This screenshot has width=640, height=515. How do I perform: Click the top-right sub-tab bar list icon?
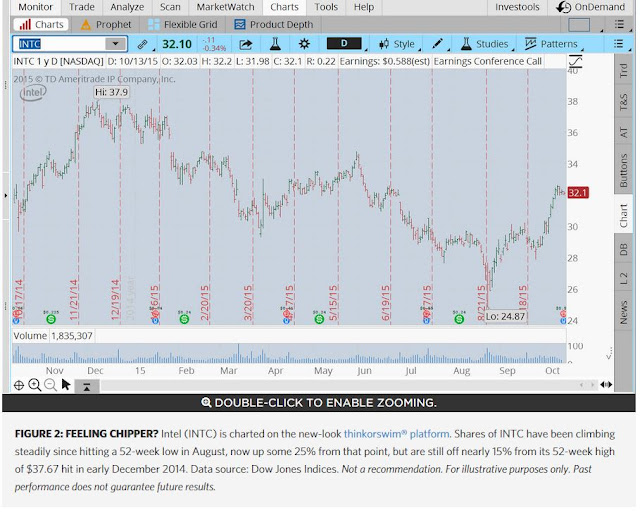pos(619,24)
